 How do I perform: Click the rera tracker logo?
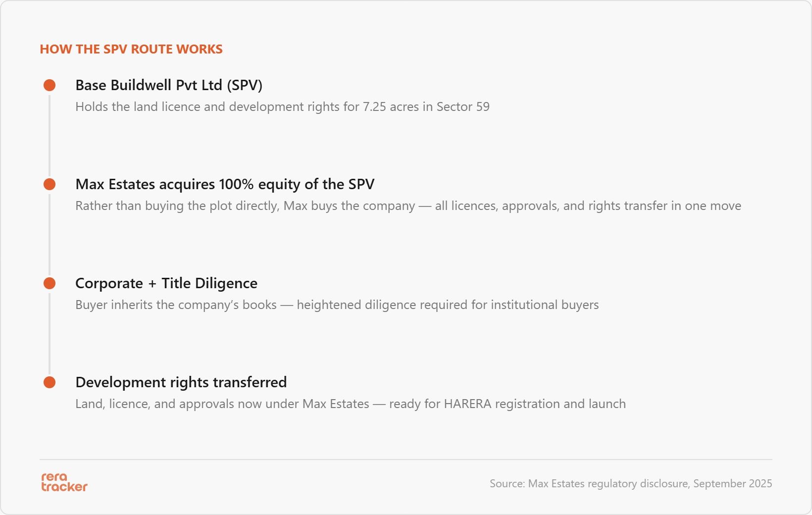[x=64, y=482]
